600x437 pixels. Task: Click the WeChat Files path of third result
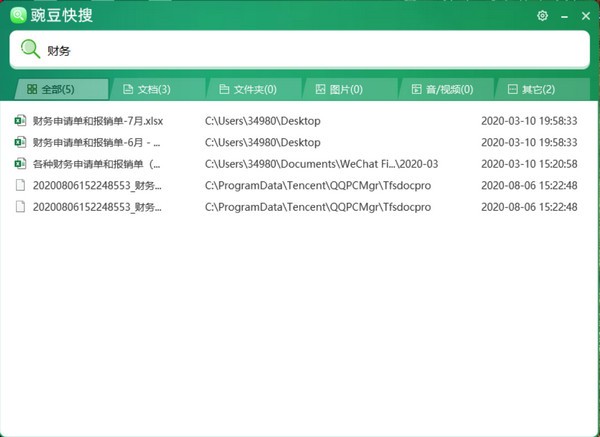pyautogui.click(x=321, y=163)
